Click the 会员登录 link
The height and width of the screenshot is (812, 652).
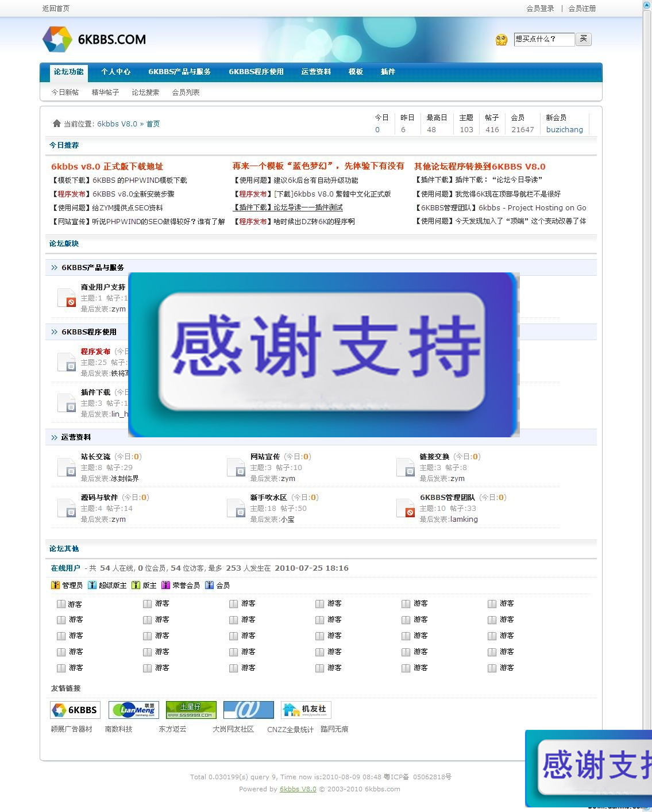point(541,8)
